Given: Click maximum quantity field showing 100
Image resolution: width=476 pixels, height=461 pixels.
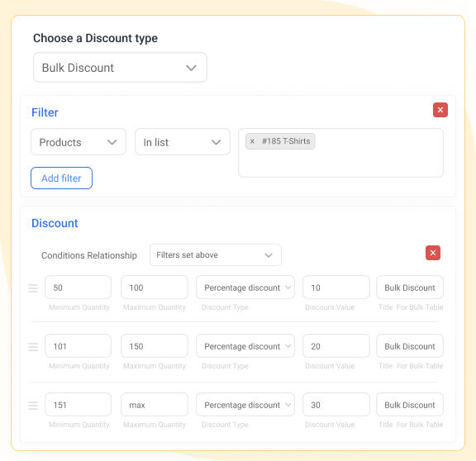Looking at the screenshot, I should (155, 288).
